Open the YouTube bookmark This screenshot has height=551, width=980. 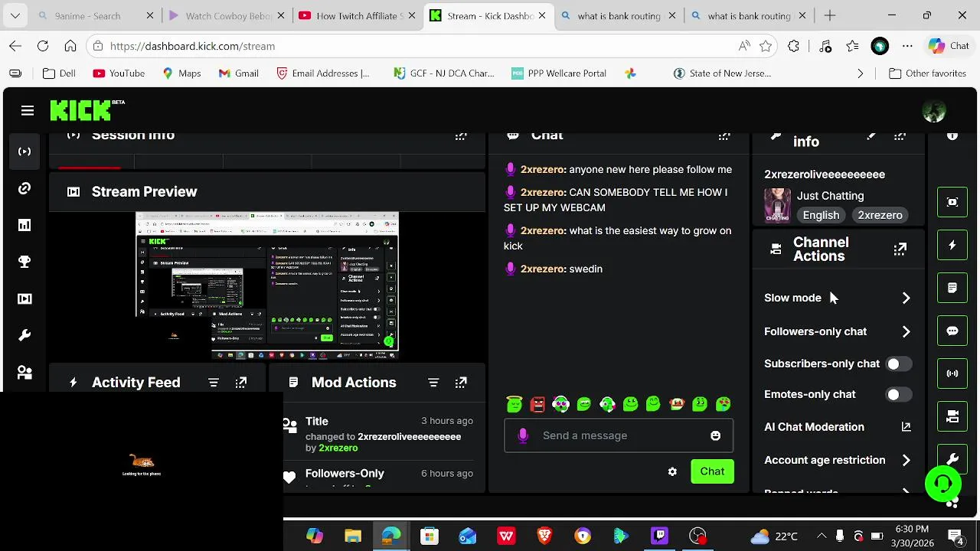tap(119, 73)
